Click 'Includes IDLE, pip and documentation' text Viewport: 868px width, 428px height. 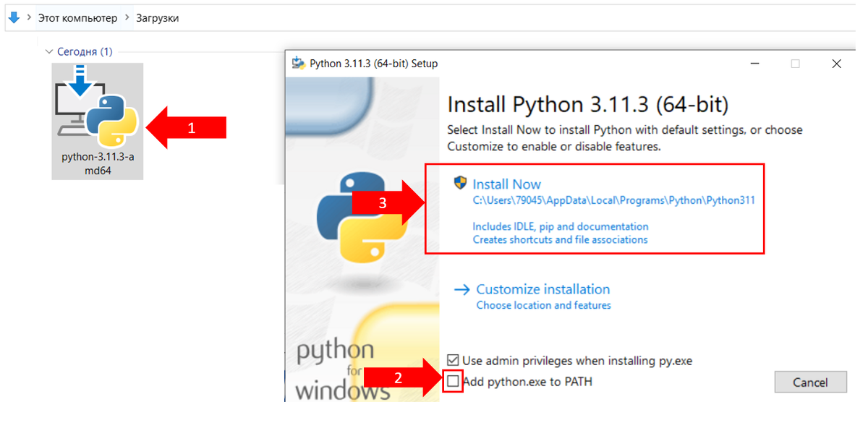[x=561, y=226]
